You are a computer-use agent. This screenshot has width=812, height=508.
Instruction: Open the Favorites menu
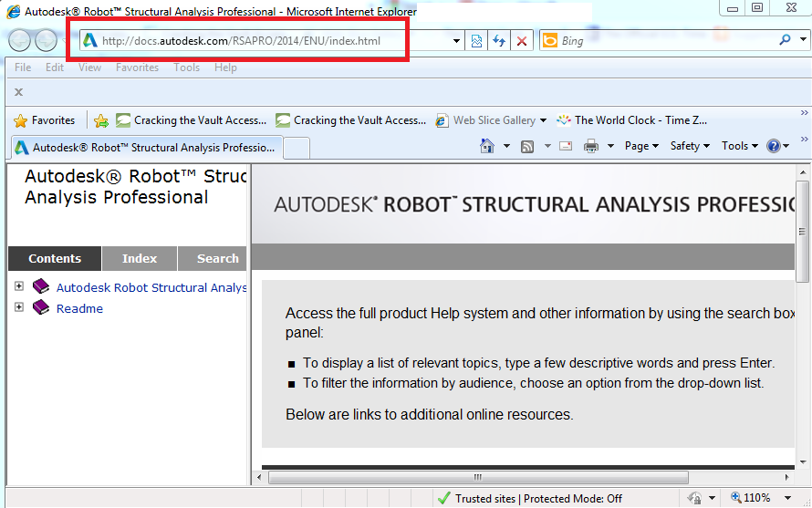137,67
